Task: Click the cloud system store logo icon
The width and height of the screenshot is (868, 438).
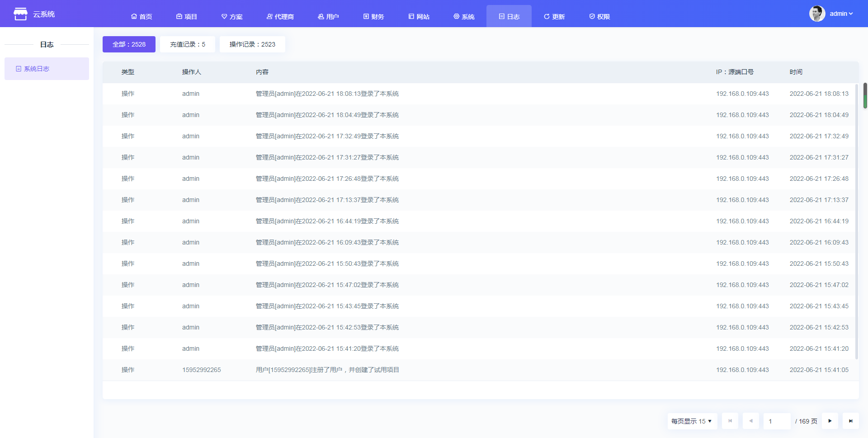Action: tap(20, 14)
